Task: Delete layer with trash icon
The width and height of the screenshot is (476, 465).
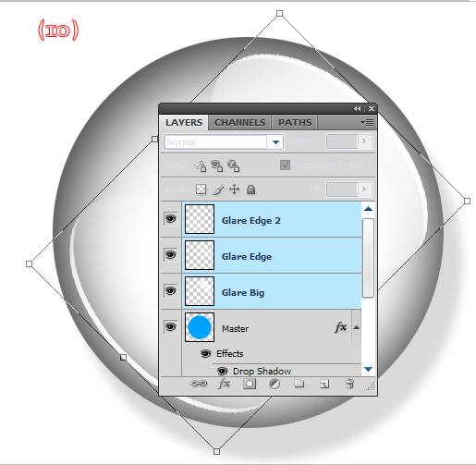Action: [x=349, y=384]
